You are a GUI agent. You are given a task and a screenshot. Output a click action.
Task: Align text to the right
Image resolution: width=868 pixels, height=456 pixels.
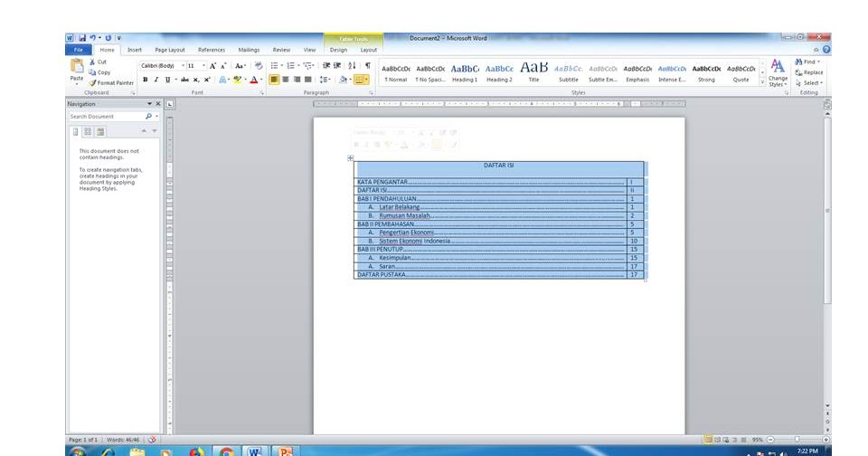click(x=297, y=80)
